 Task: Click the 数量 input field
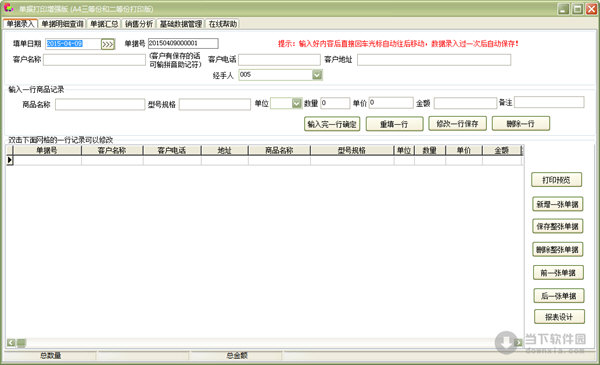tap(335, 103)
